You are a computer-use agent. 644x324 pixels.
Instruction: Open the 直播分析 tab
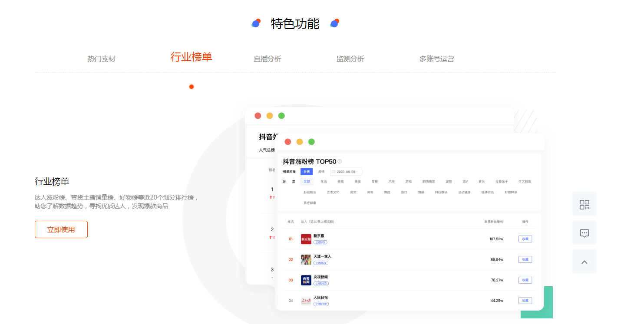click(268, 59)
